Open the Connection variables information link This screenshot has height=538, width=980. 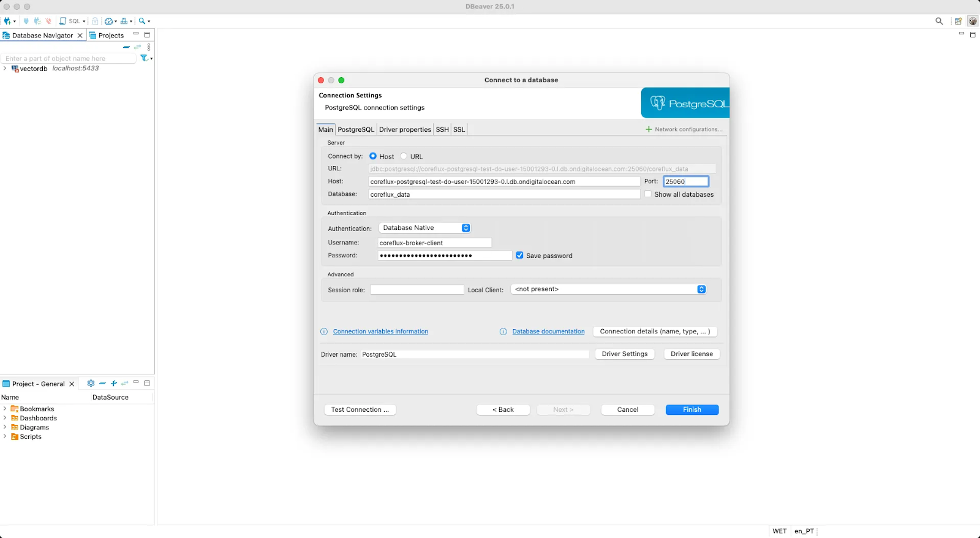pos(381,332)
